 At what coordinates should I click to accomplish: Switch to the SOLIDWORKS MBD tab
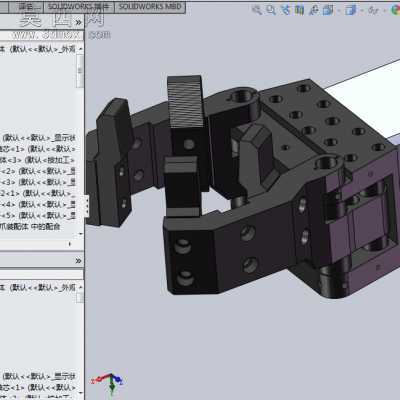pos(150,7)
